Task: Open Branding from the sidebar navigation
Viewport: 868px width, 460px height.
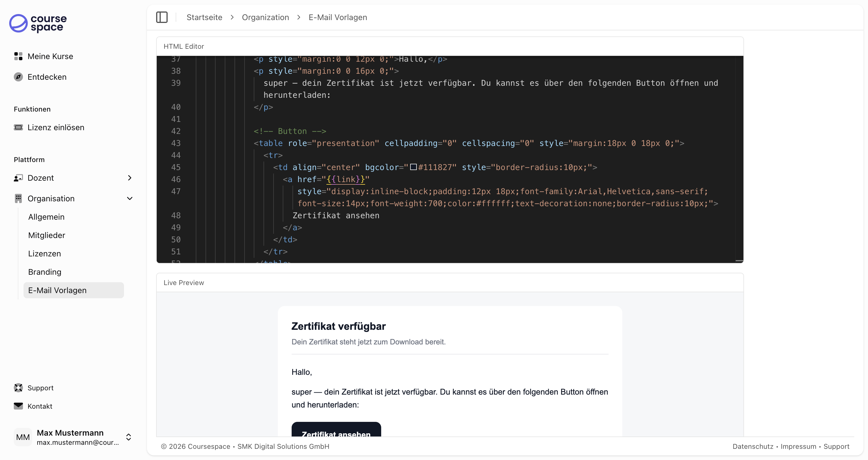Action: (x=44, y=272)
